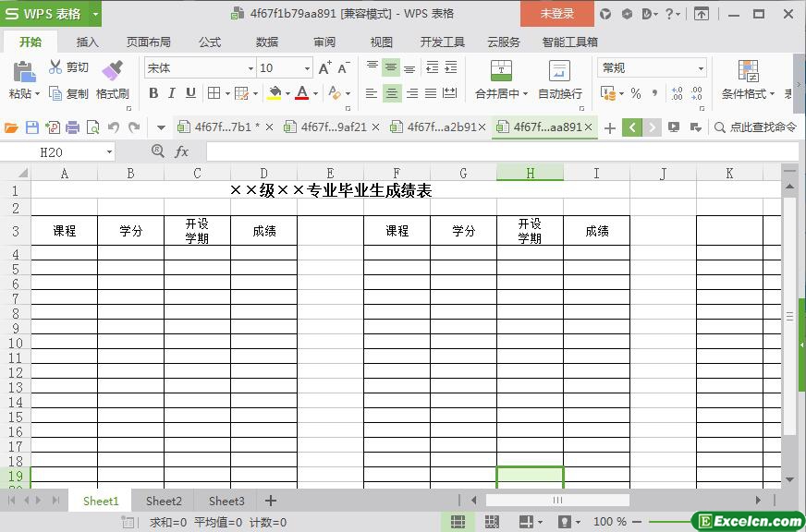This screenshot has width=806, height=532.
Task: Decrease font size with A- icon
Action: [x=343, y=67]
